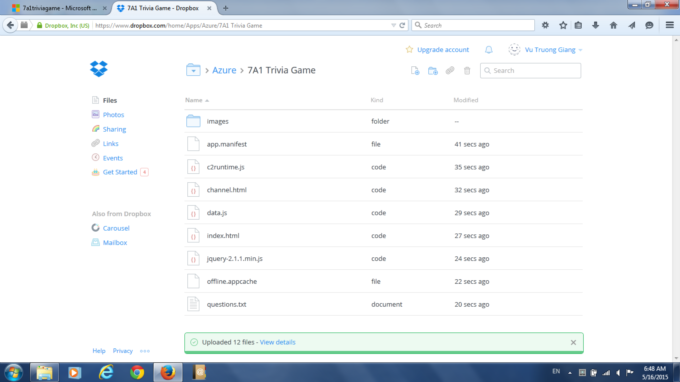
Task: Expand the root folder dropdown in breadcrumb
Action: click(193, 70)
